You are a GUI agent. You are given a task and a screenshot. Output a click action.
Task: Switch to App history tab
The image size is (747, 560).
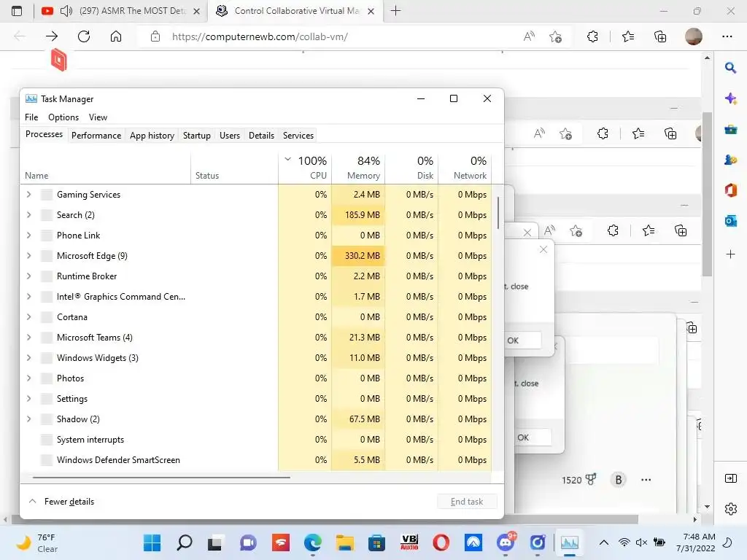point(152,135)
